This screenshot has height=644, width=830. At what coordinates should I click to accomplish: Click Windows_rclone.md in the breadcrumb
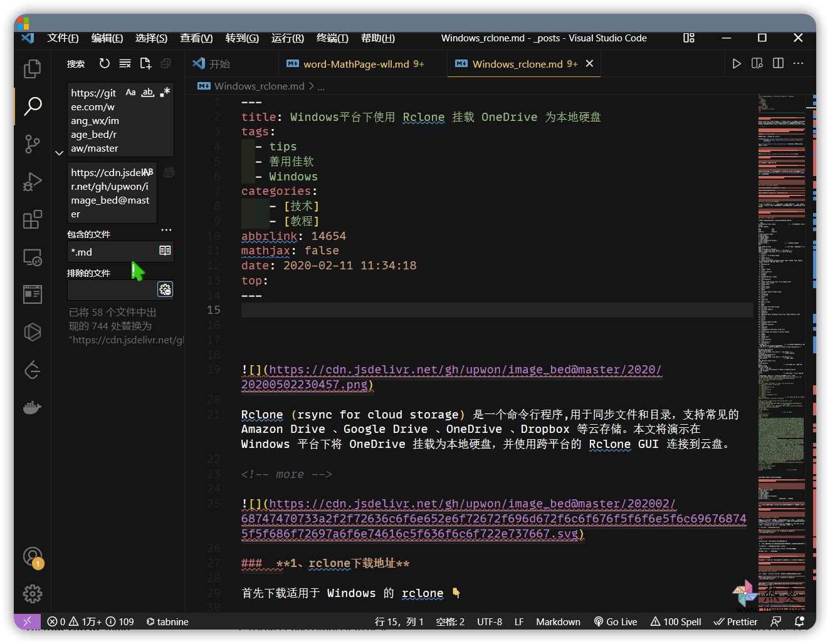[x=259, y=86]
